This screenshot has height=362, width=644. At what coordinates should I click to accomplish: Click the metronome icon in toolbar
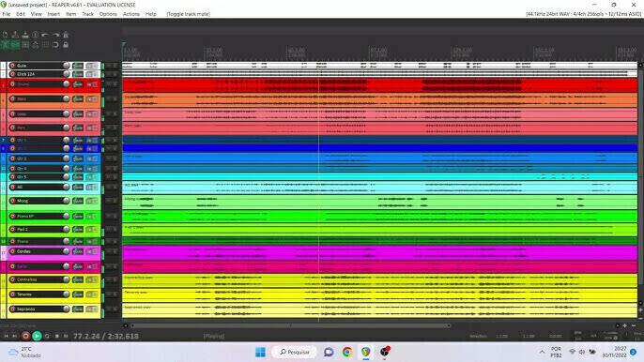[66, 35]
